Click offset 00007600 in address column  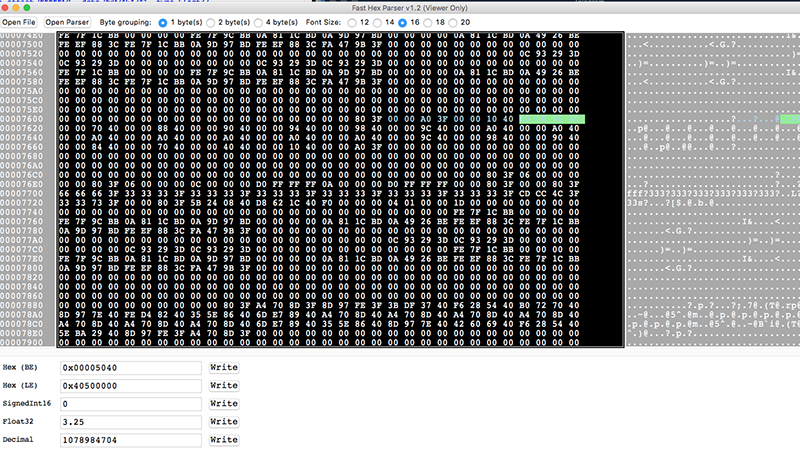point(22,119)
